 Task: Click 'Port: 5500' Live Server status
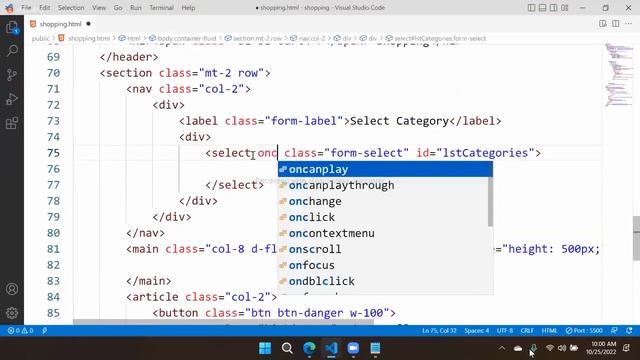click(x=584, y=331)
